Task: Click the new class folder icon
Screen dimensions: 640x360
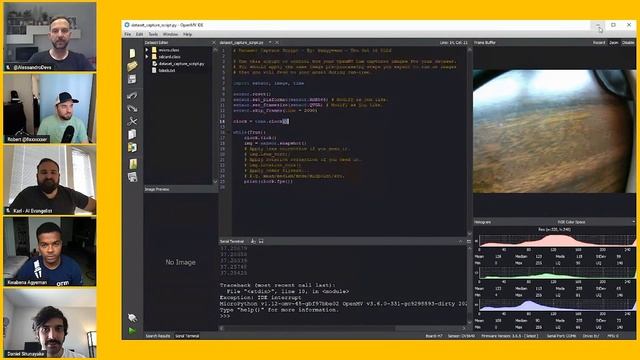Action: 133,164
